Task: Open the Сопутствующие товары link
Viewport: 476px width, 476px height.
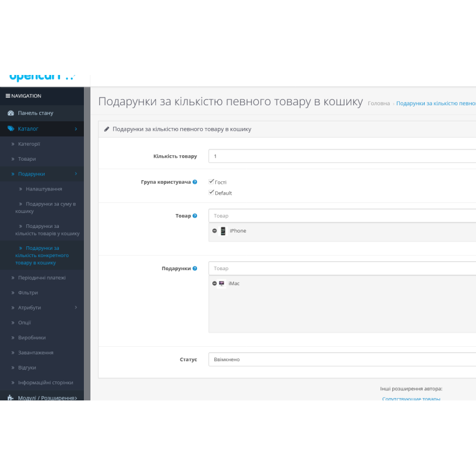Action: (411, 399)
